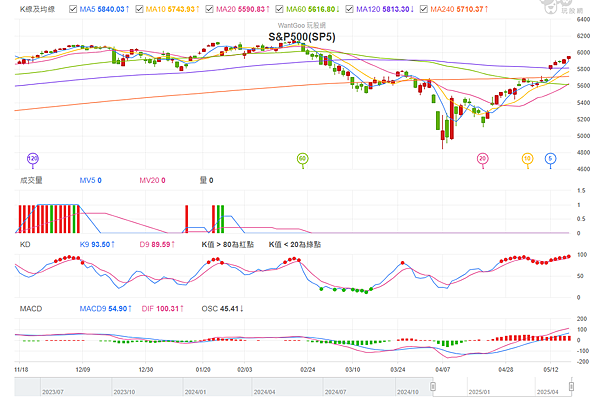Click 2023/07 in the navigator timeline
This screenshot has width=600, height=400.
click(53, 392)
